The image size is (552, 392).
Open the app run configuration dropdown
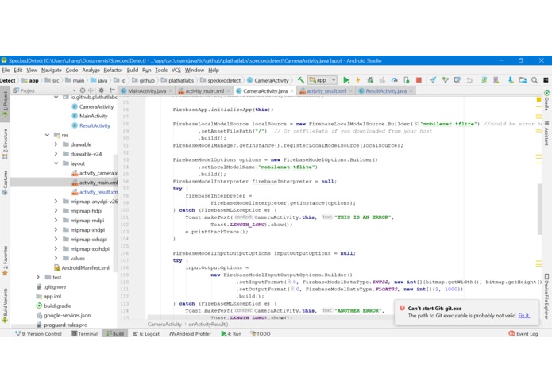click(x=322, y=80)
